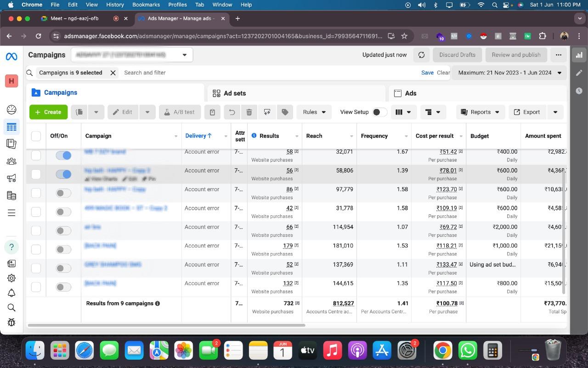Viewport: 588px width, 368px height.
Task: Open the Audiences people icon in the left sidebar
Action: [11, 161]
